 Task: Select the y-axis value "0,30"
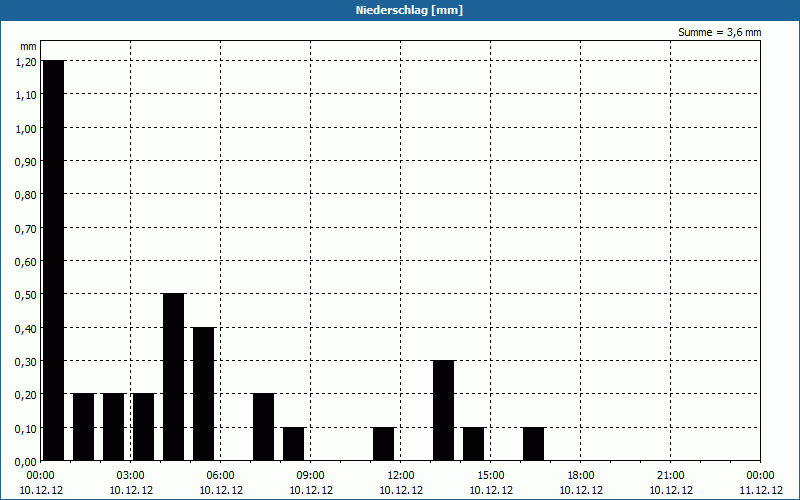click(x=26, y=362)
